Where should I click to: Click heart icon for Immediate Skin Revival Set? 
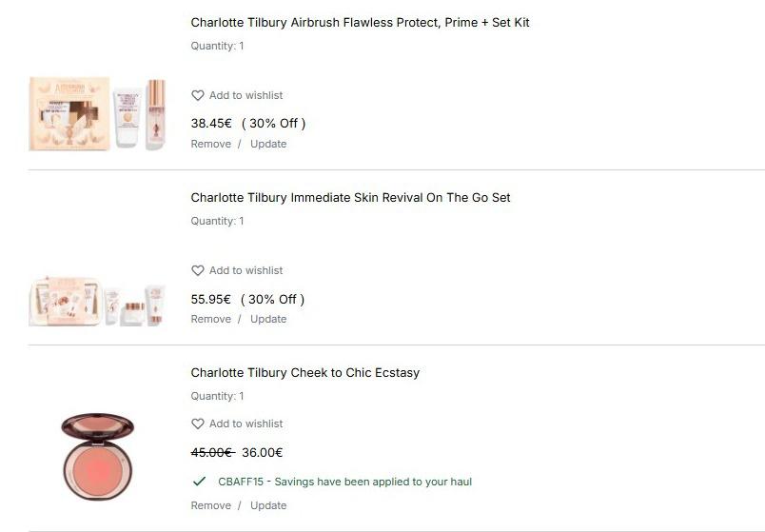pyautogui.click(x=198, y=270)
